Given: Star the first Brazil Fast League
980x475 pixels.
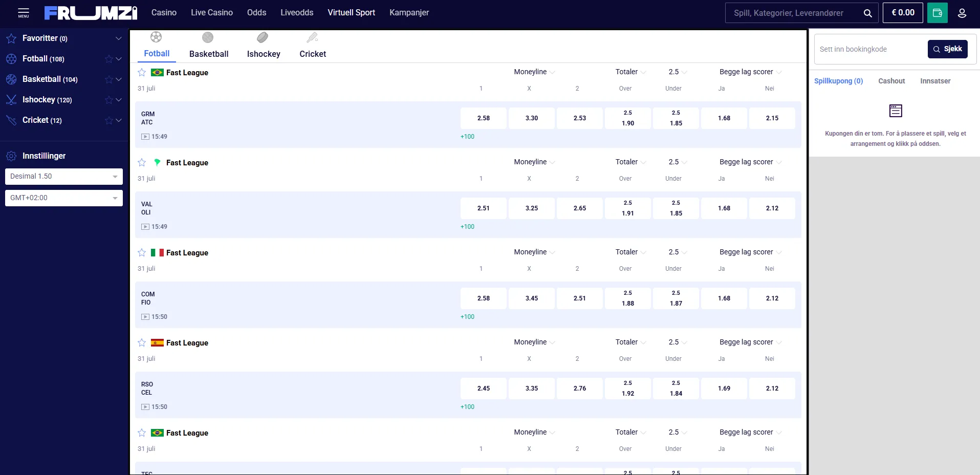Looking at the screenshot, I should coord(142,73).
